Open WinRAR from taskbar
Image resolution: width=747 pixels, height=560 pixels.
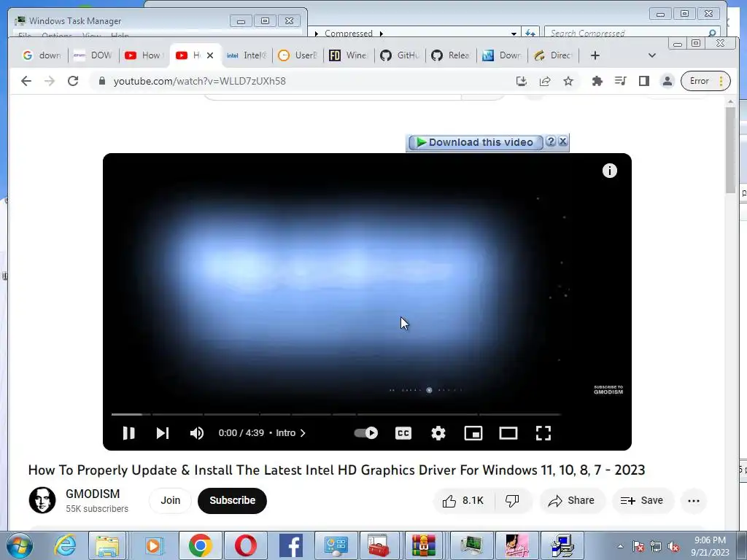coord(424,545)
